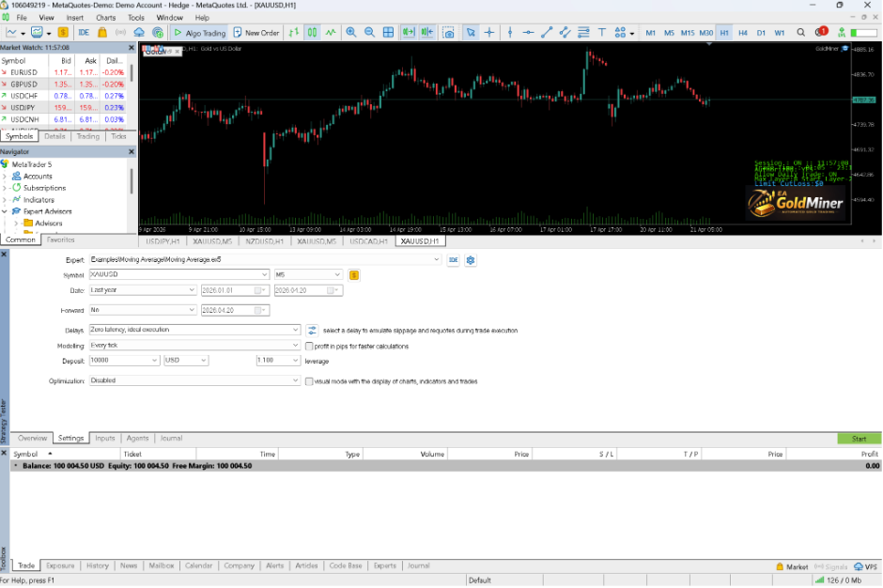Viewport: 883px width, 588px height.
Task: Select the crosshair cursor tool
Action: click(x=489, y=33)
